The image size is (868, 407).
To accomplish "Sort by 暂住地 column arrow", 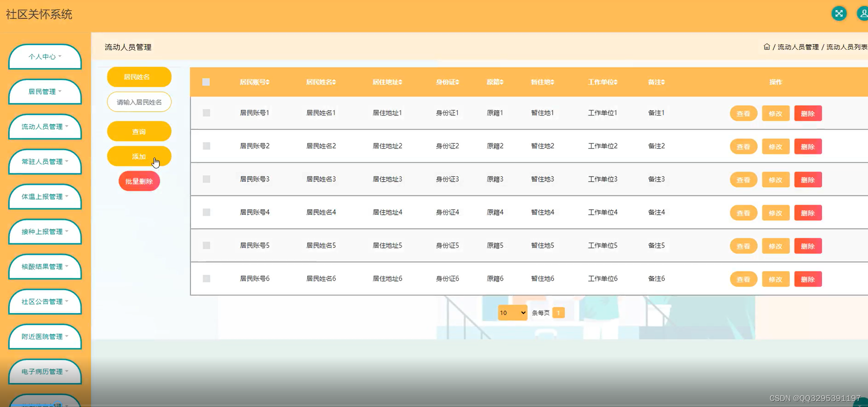I will click(552, 82).
